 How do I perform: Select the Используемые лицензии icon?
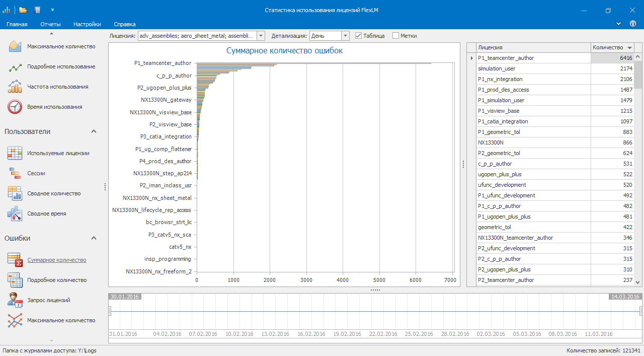pos(15,153)
